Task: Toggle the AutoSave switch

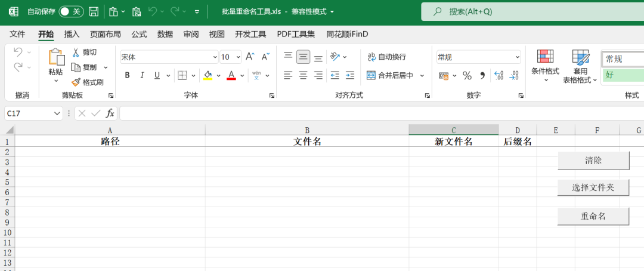Action: pos(72,11)
